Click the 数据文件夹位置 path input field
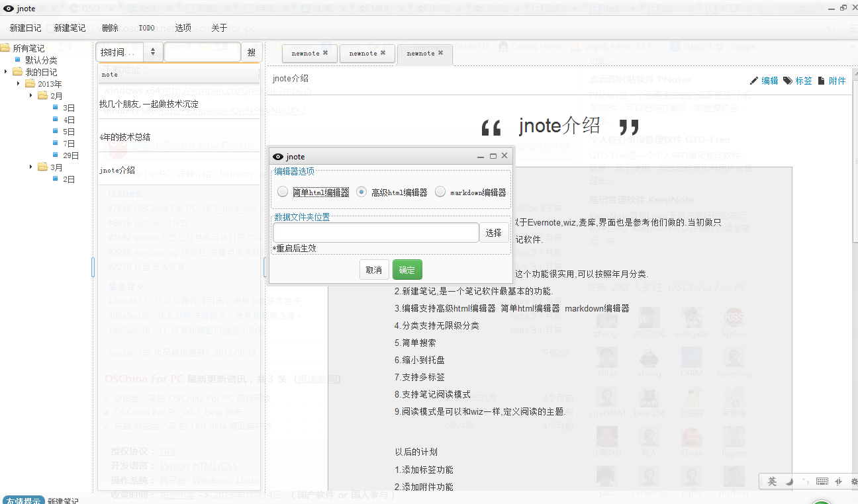Screen dimensions: 858x504 [375, 233]
